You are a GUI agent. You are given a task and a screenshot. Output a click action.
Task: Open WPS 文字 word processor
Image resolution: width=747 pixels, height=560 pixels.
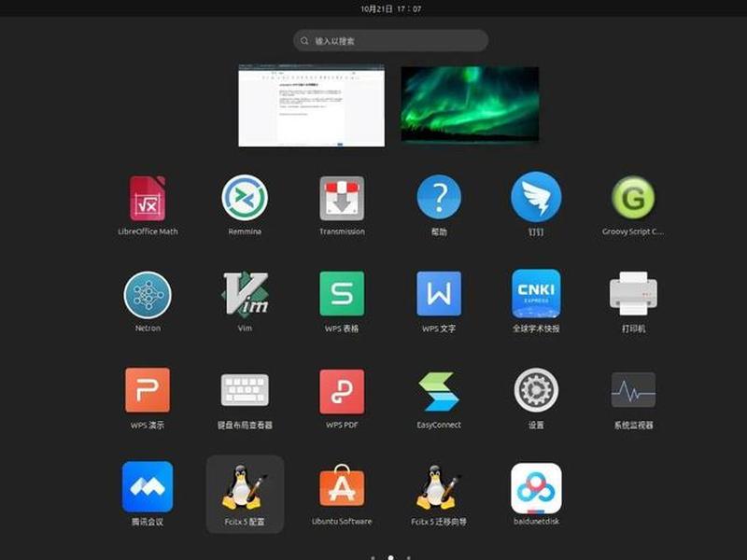click(439, 294)
